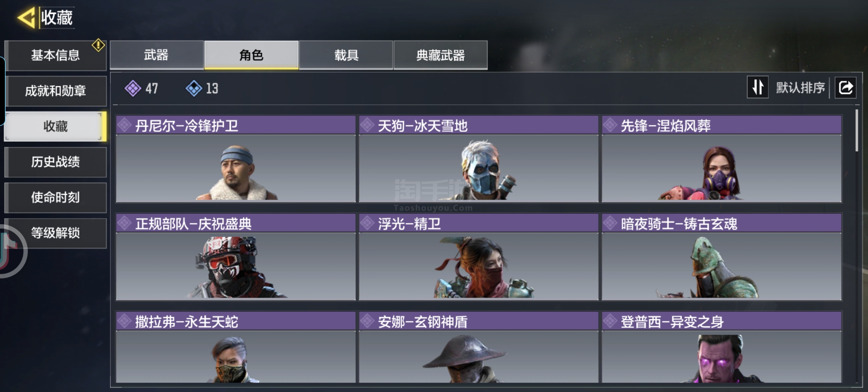Click the character list vertical scrollbar
The image size is (868, 392).
857,130
